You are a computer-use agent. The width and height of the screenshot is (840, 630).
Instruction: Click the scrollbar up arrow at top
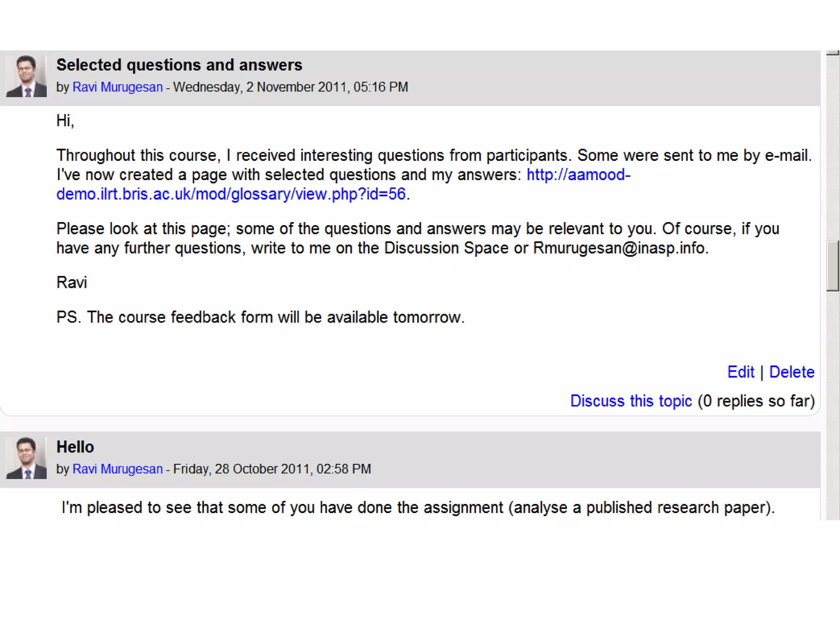click(x=833, y=53)
